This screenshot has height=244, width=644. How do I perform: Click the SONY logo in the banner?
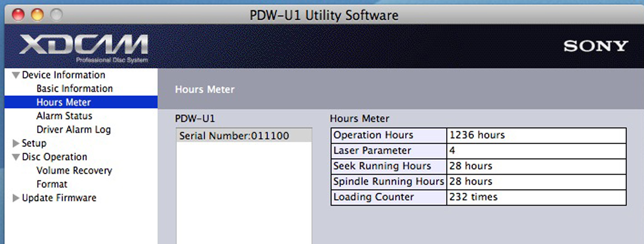point(596,46)
